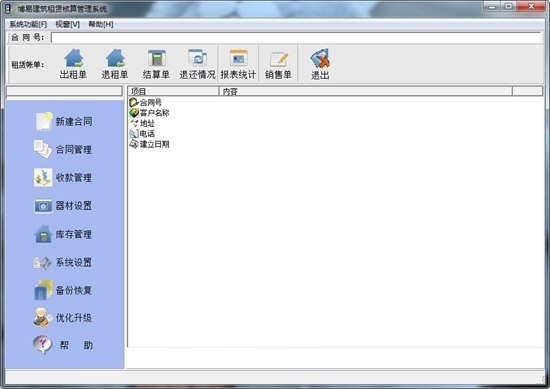Screen dimensions: 550x389
Task: Open 系统设置 system settings icon
Action: (x=43, y=262)
